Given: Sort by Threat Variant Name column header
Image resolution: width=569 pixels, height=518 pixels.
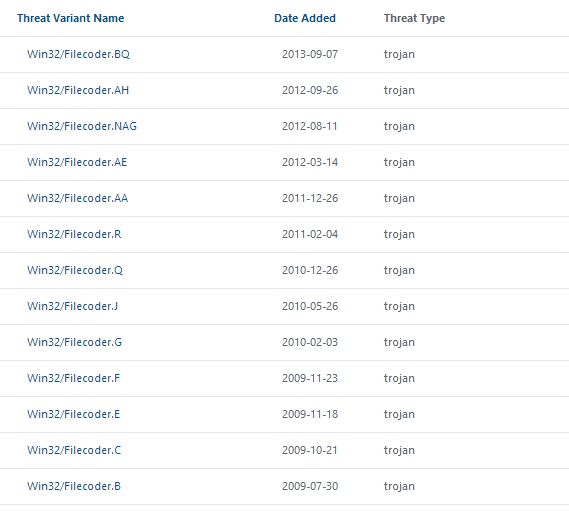Looking at the screenshot, I should coord(70,18).
